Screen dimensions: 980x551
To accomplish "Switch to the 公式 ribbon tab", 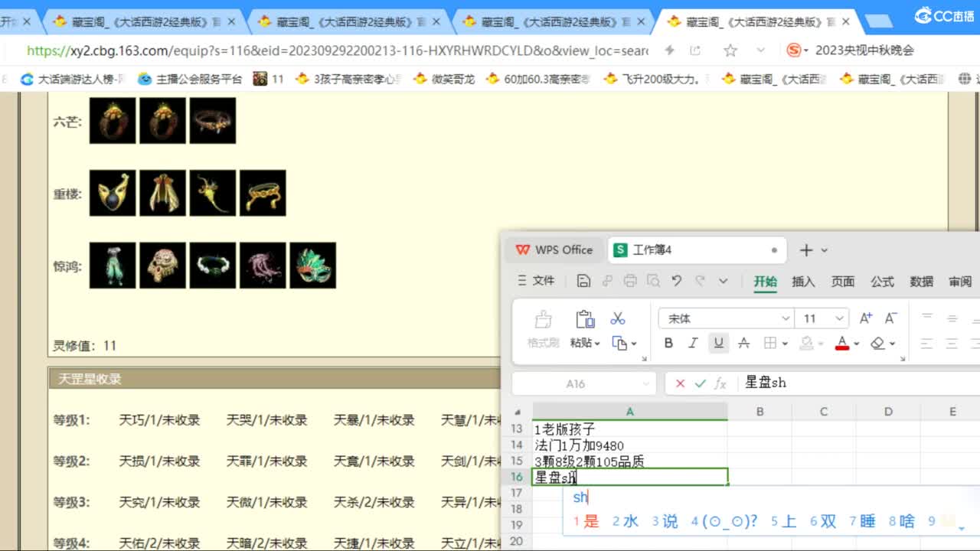I will tap(882, 282).
